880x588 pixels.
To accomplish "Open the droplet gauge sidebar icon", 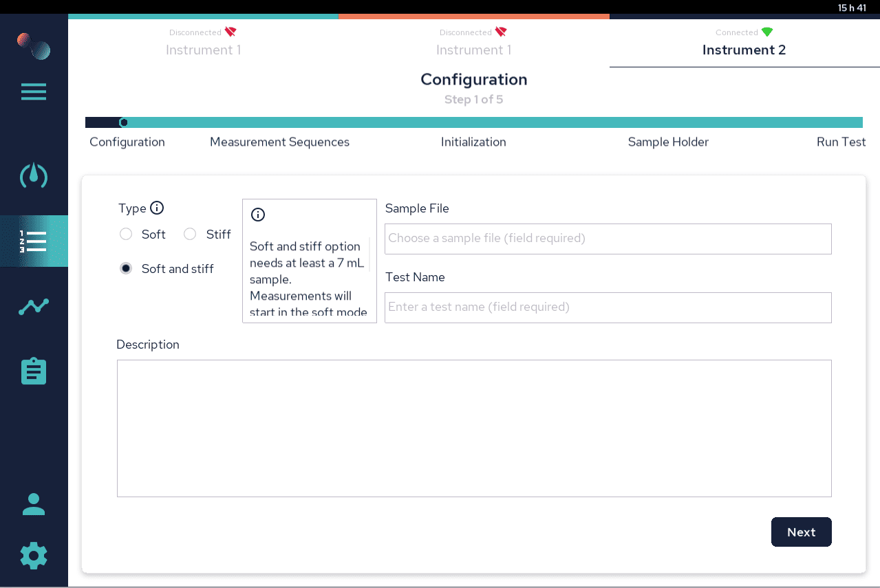I will point(34,175).
